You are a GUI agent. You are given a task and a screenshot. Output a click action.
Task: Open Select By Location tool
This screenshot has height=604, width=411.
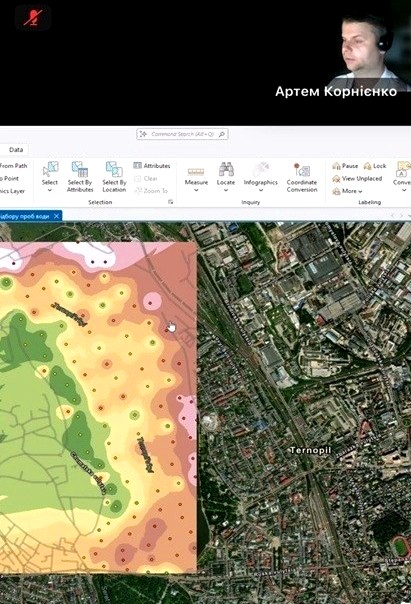(x=114, y=176)
